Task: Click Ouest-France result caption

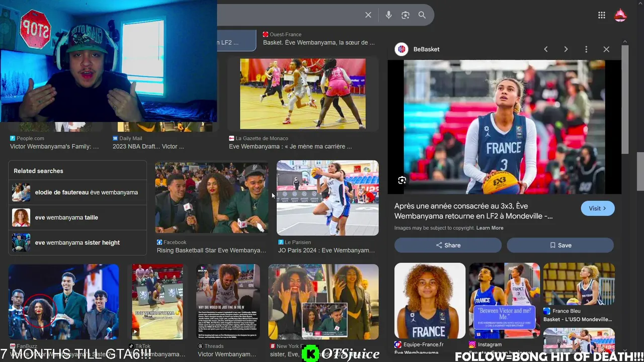Action: pyautogui.click(x=319, y=43)
